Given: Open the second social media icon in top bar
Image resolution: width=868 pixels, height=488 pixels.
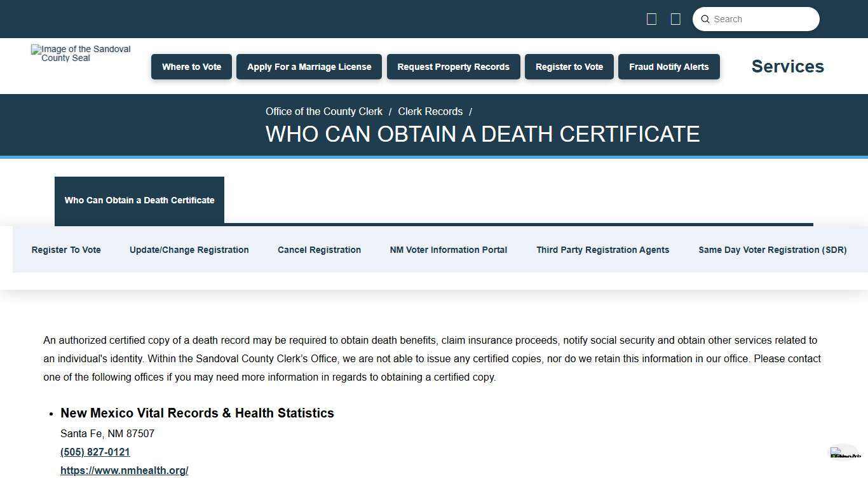Looking at the screenshot, I should (675, 18).
